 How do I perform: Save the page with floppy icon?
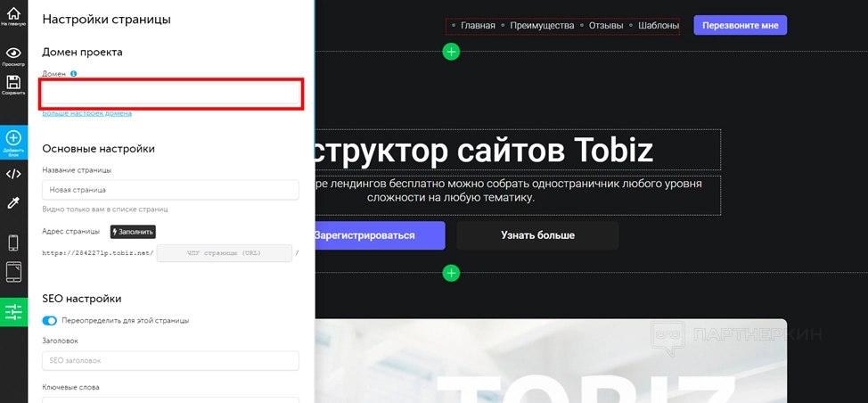pyautogui.click(x=13, y=85)
